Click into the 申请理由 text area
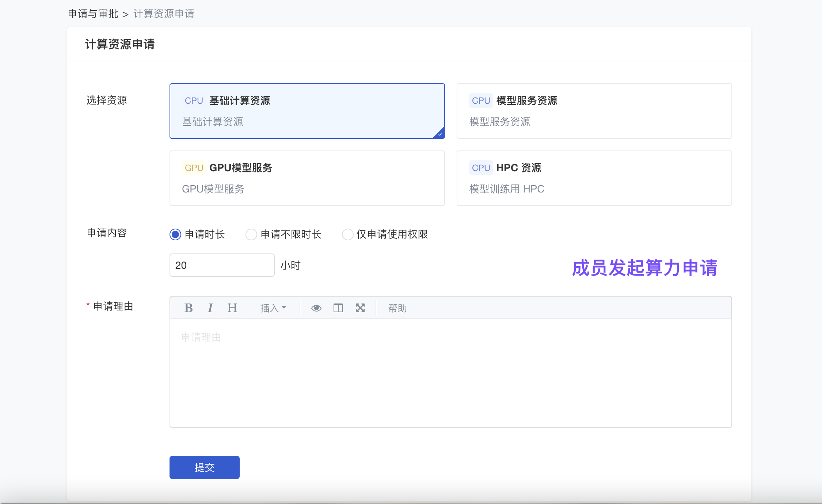822x504 pixels. (x=450, y=373)
